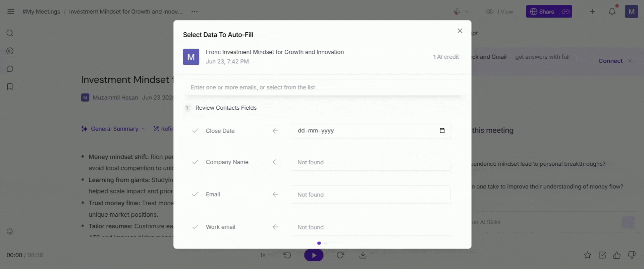Open the search icon in sidebar
The image size is (644, 269).
(10, 33)
